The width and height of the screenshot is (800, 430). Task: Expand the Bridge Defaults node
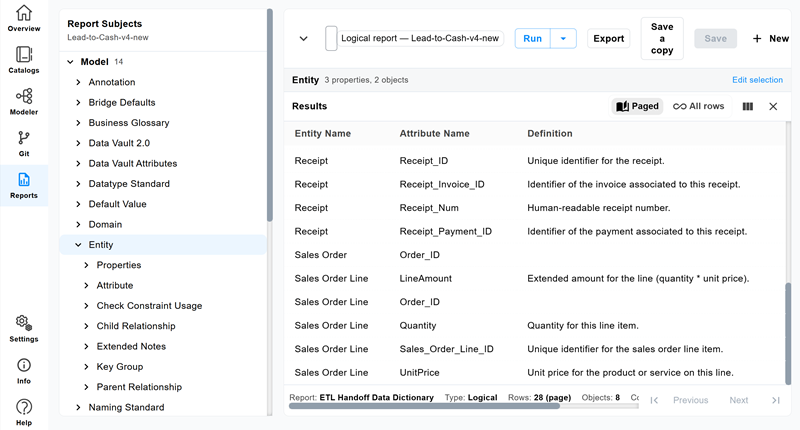click(x=78, y=103)
